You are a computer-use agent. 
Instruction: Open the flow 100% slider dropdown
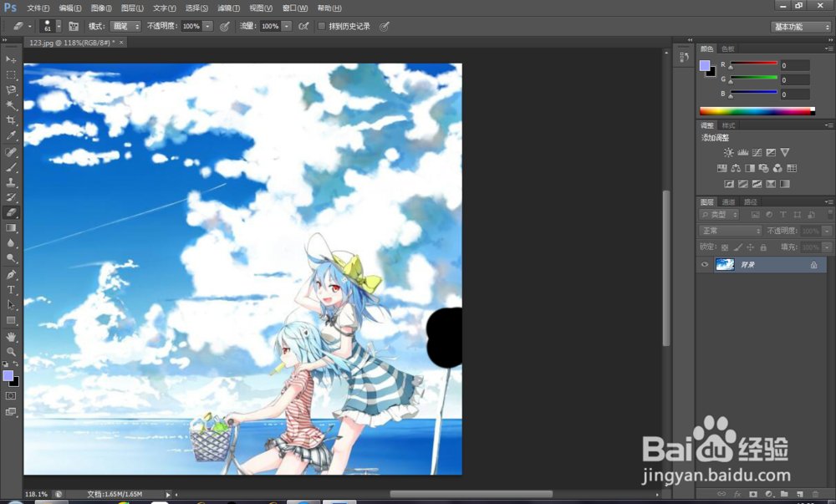click(287, 26)
